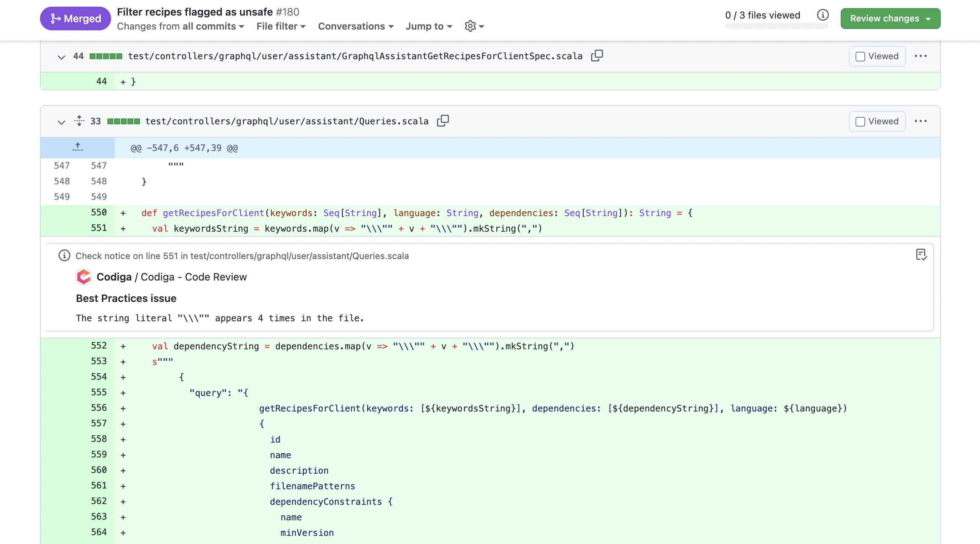Open more options for GraphqlAssistantGetRecipesForClientSpec.scala

tap(920, 56)
